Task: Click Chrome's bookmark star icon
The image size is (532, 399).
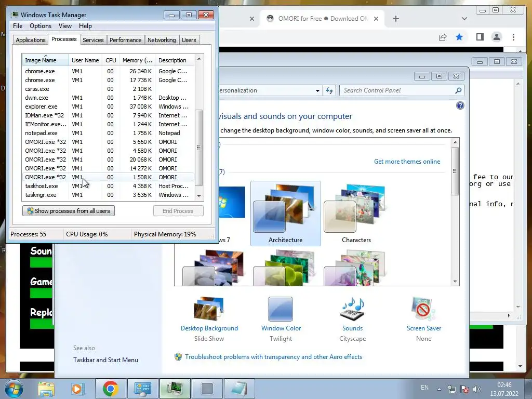Action: tap(459, 37)
